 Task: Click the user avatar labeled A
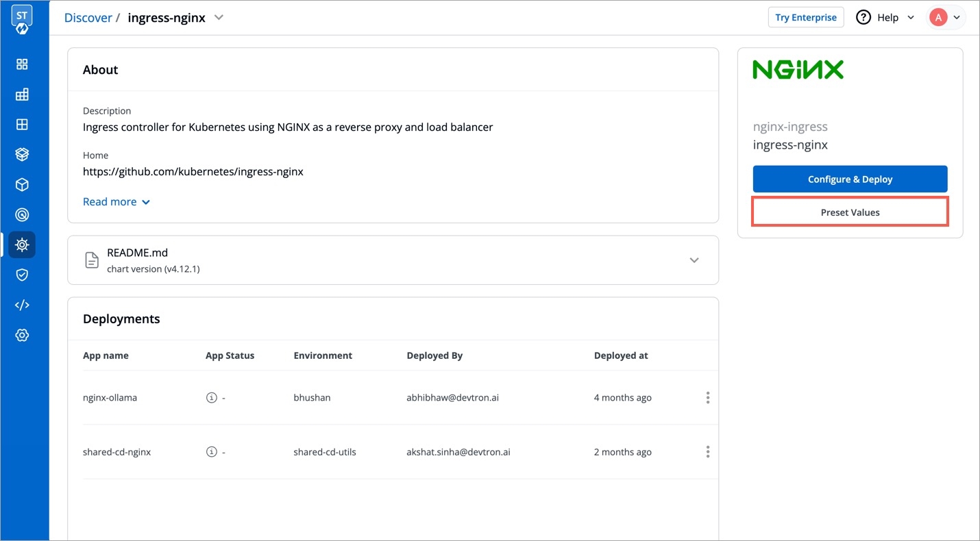pos(938,18)
